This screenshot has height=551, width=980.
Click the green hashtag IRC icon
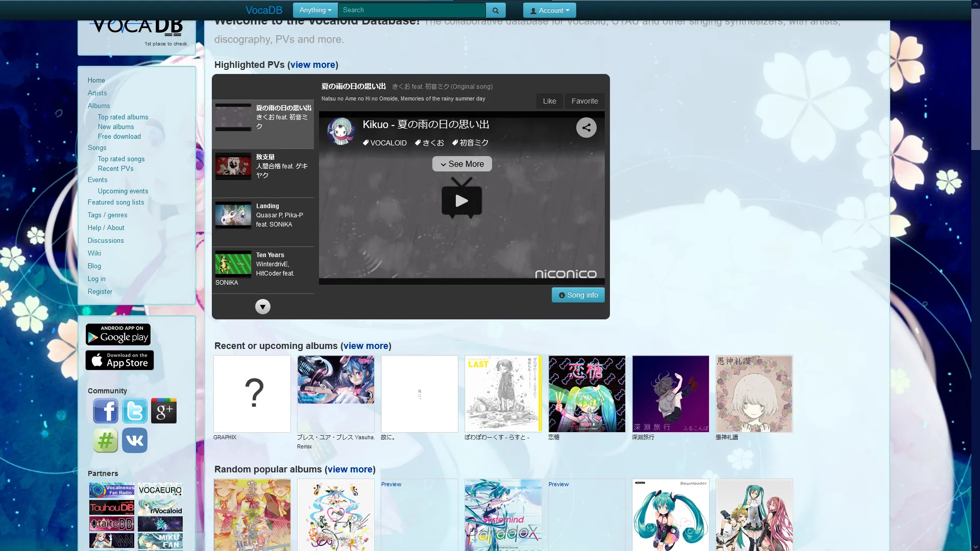(106, 440)
